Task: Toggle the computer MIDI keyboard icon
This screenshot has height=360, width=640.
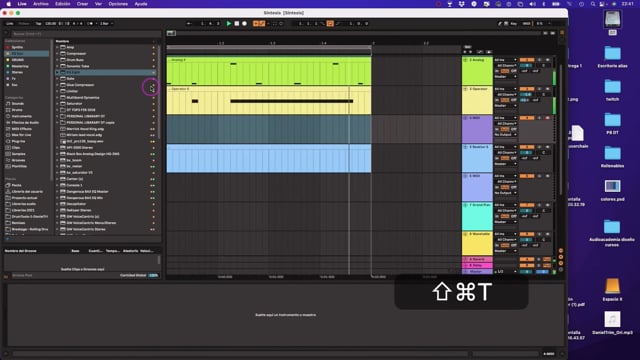Action: (506, 24)
